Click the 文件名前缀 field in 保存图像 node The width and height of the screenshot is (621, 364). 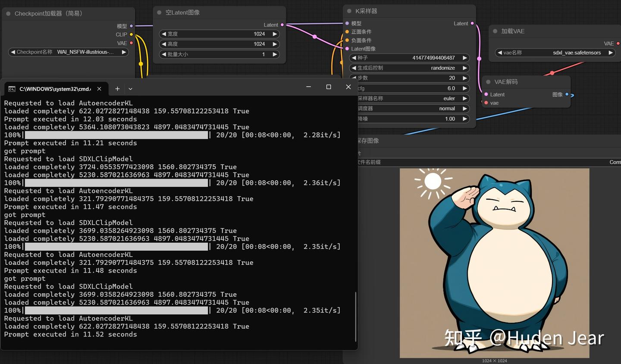coord(489,162)
